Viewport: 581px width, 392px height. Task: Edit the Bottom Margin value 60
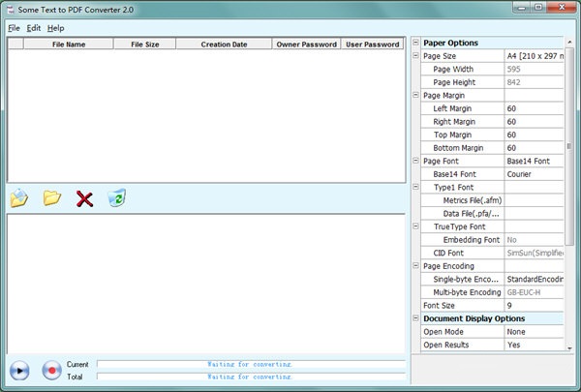click(x=534, y=148)
